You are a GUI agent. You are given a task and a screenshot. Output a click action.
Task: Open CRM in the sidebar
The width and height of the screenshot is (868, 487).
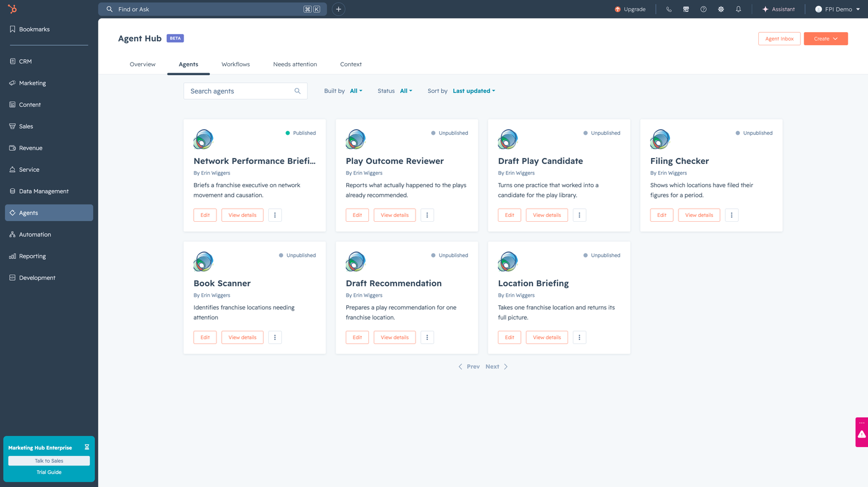(x=49, y=61)
